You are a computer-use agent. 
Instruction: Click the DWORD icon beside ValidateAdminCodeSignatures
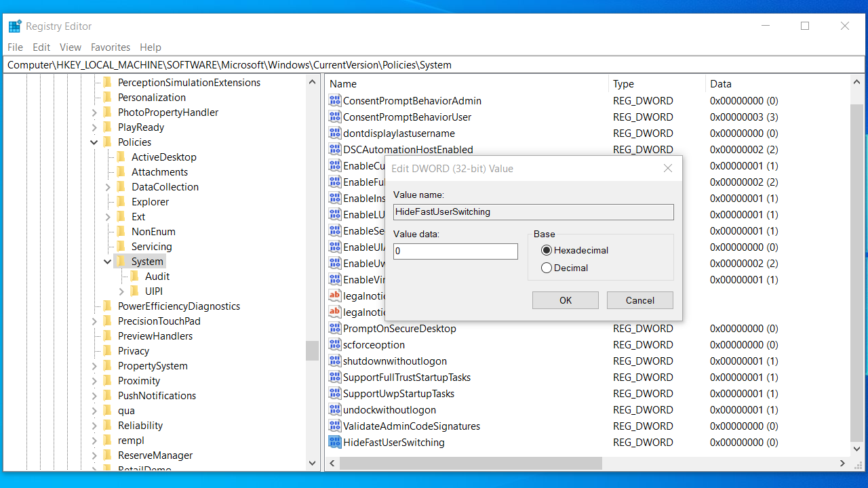pyautogui.click(x=334, y=426)
